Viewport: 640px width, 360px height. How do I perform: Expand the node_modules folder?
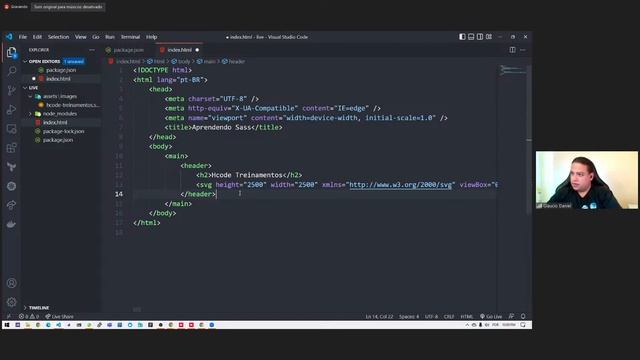(60, 113)
